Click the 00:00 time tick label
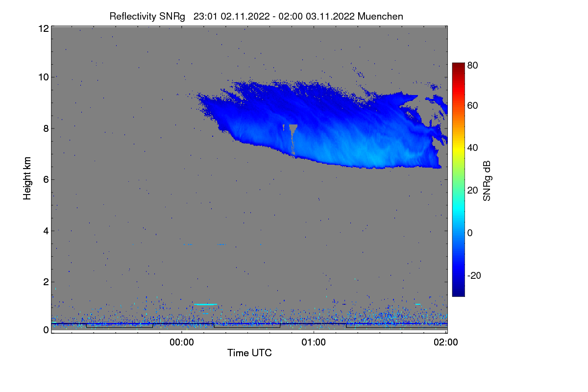 182,343
